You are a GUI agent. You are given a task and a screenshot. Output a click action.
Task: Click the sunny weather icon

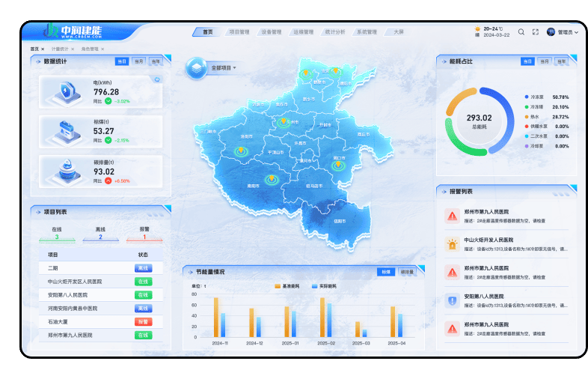[x=477, y=28]
